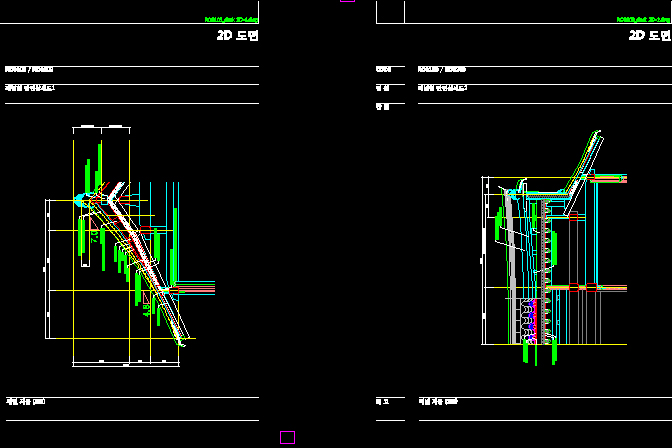Select the green '7.9' slope label
This screenshot has height=448, width=672.
click(95, 236)
